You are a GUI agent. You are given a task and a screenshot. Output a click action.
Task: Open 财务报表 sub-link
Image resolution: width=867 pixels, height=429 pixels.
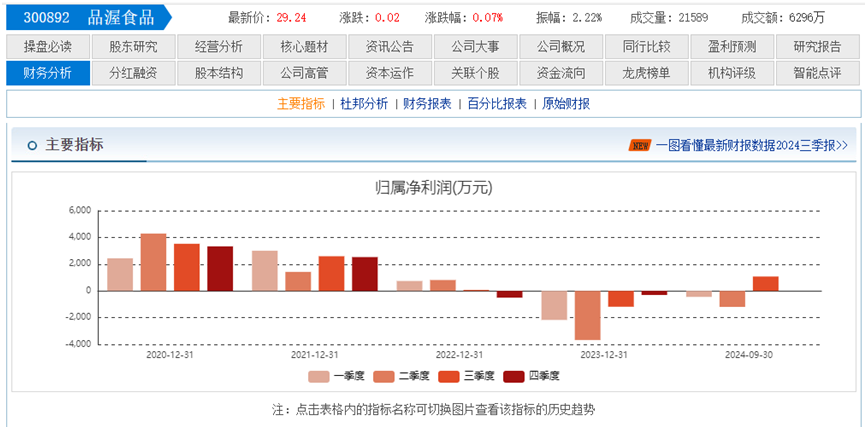[427, 103]
